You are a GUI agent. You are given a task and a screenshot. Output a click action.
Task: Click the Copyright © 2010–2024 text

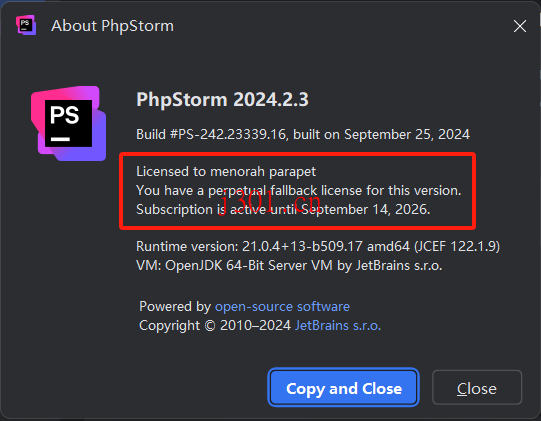click(215, 325)
